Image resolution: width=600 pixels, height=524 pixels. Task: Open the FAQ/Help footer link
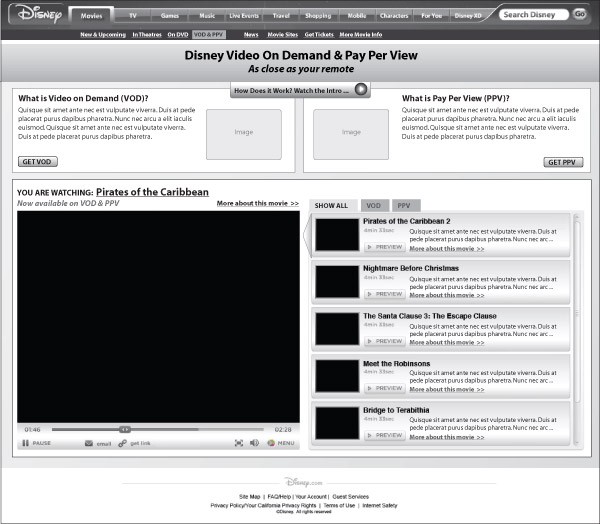279,496
